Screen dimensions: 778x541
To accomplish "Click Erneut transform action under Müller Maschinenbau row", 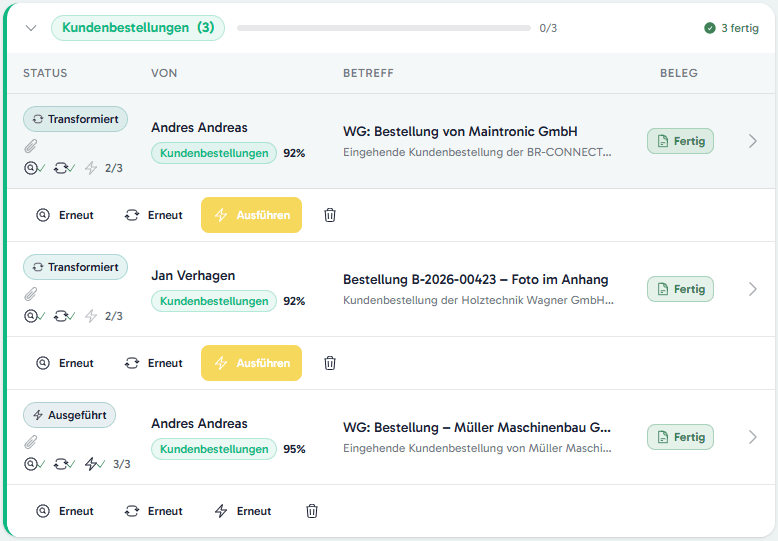I will click(x=153, y=511).
